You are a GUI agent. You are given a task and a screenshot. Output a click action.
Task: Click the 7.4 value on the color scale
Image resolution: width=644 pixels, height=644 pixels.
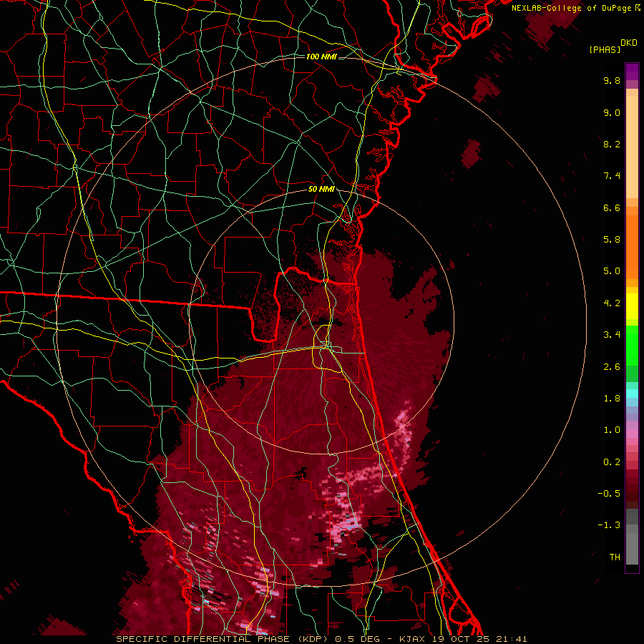pos(612,176)
